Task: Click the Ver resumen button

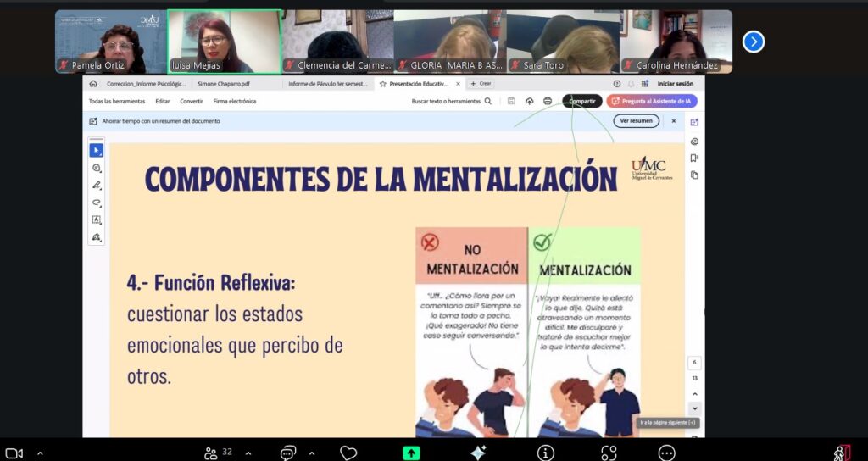Action: pyautogui.click(x=636, y=121)
